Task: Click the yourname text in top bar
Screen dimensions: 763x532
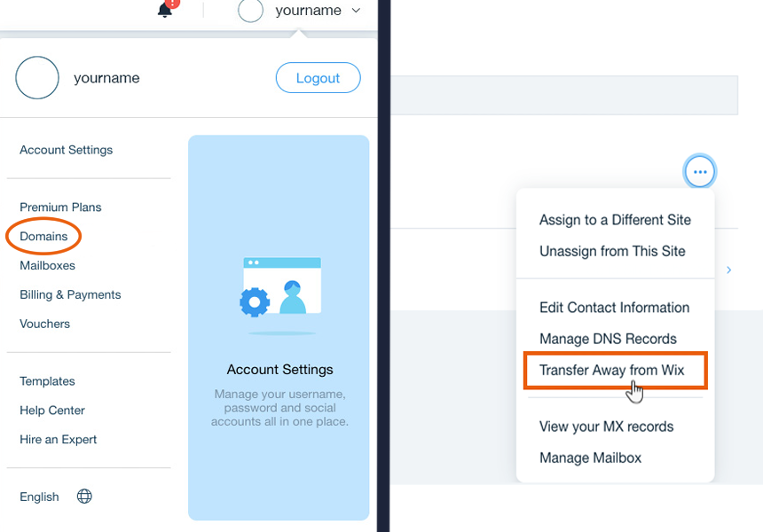Action: pyautogui.click(x=309, y=11)
